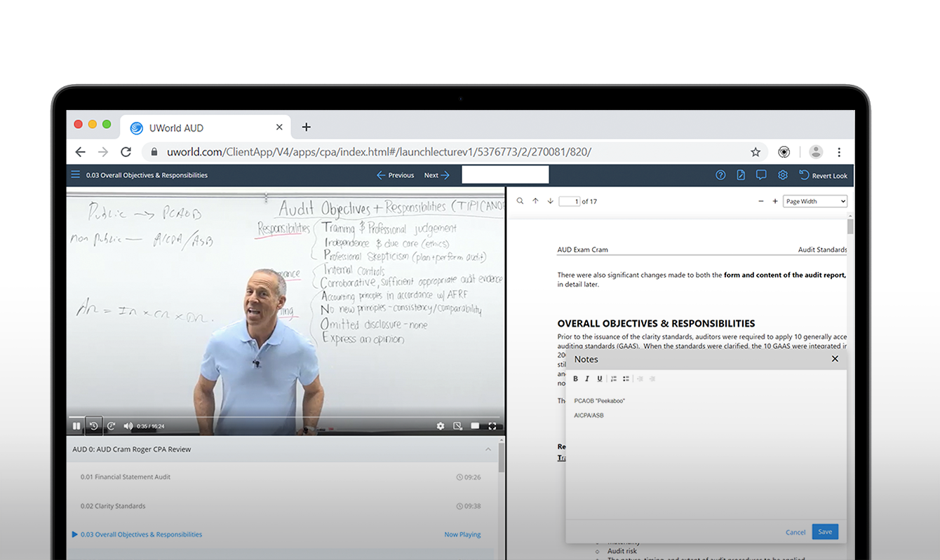Viewport: 940px width, 560px height.
Task: Open the help question mark icon
Action: coord(720,175)
